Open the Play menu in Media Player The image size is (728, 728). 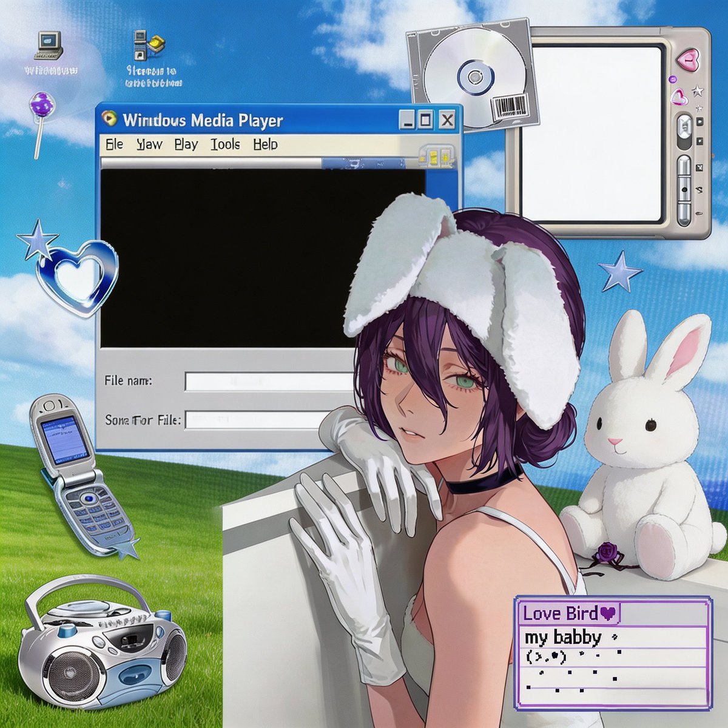[x=186, y=144]
